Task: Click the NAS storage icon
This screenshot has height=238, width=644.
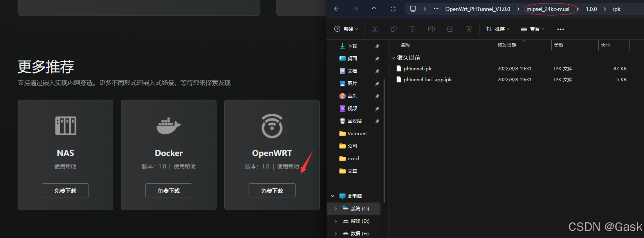Action: tap(66, 126)
